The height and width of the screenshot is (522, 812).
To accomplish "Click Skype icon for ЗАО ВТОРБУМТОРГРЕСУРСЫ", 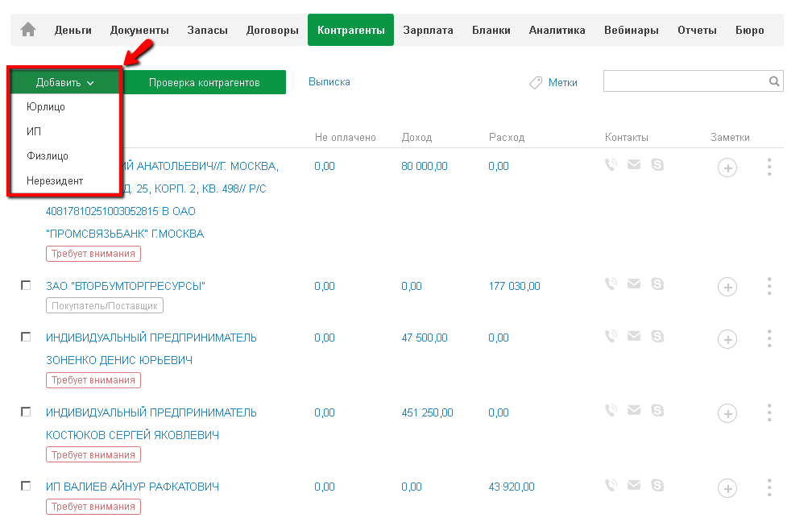I will tap(657, 284).
